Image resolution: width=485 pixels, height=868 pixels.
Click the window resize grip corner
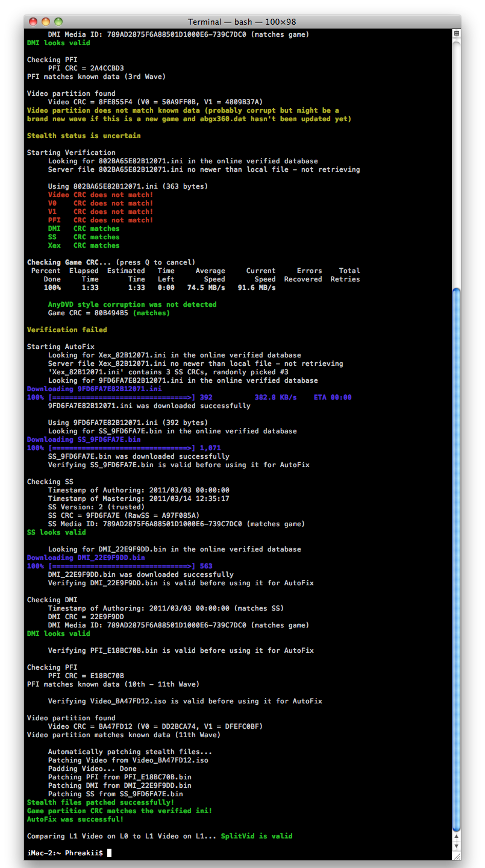456,855
